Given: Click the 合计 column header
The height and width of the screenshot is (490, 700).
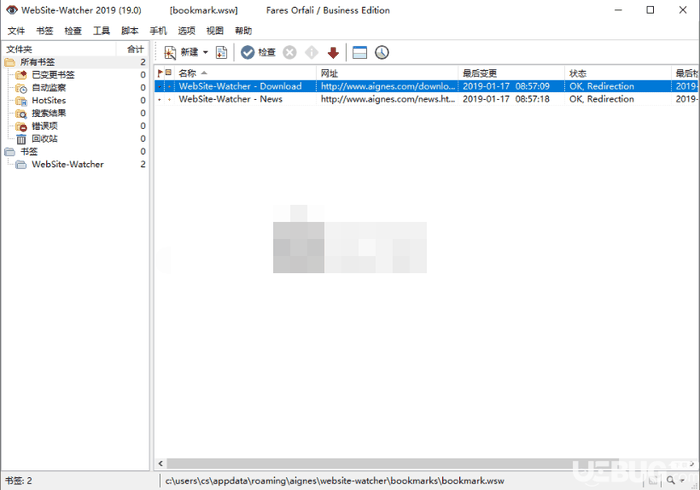Looking at the screenshot, I should tap(133, 49).
